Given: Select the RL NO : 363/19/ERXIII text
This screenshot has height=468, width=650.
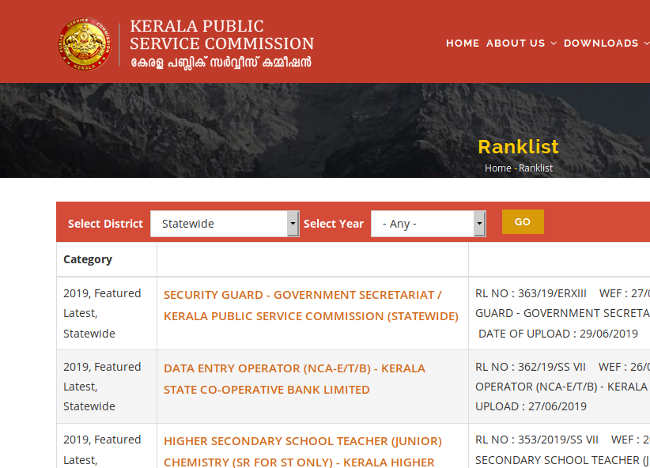Looking at the screenshot, I should [531, 293].
